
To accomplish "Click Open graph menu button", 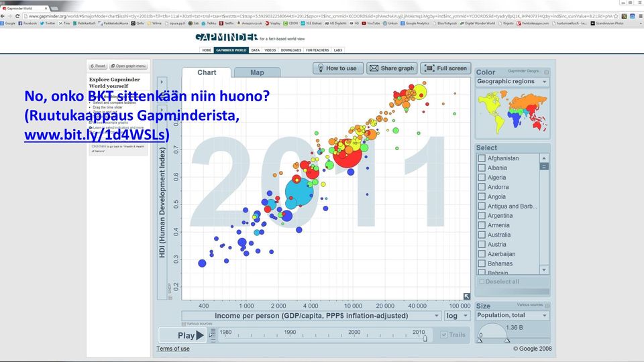I will [129, 66].
